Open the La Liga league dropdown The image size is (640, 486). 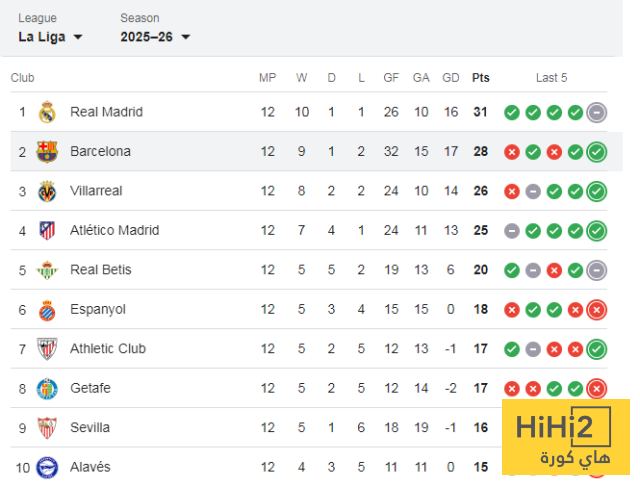pos(50,37)
